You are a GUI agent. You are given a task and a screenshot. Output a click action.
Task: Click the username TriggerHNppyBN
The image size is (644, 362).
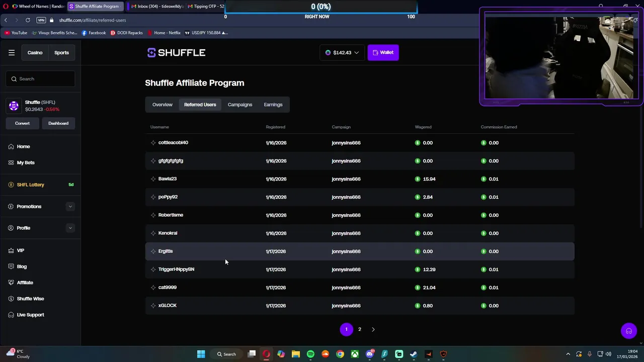click(x=176, y=269)
